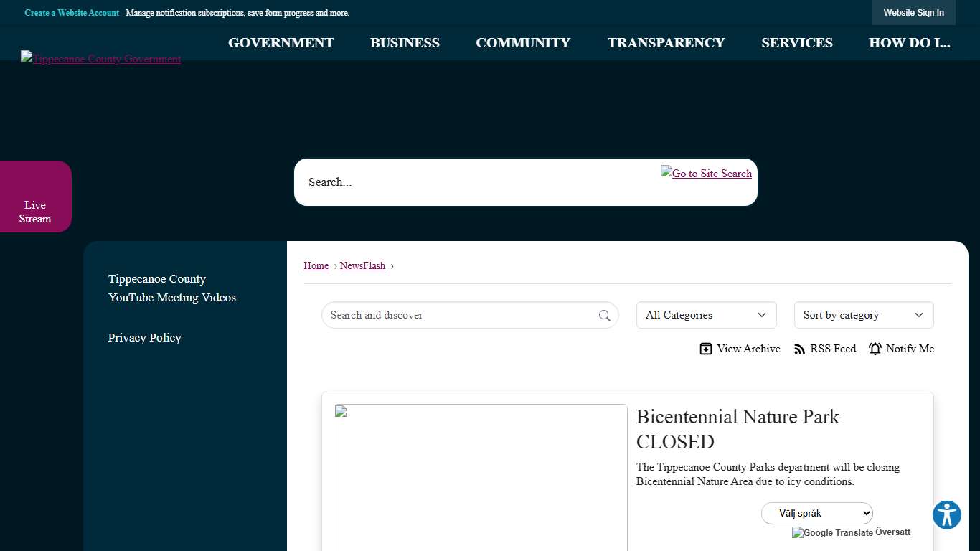Open the View Archive icon link
980x551 pixels.
pyautogui.click(x=706, y=349)
